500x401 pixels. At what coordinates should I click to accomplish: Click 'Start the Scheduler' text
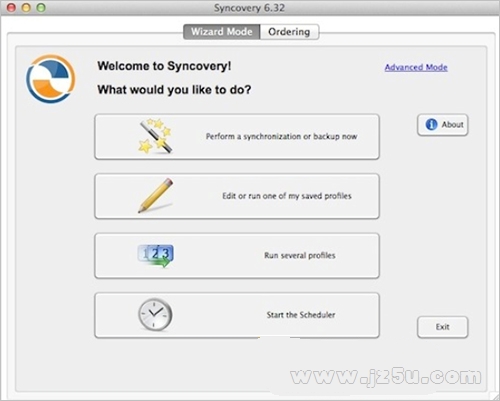click(301, 315)
